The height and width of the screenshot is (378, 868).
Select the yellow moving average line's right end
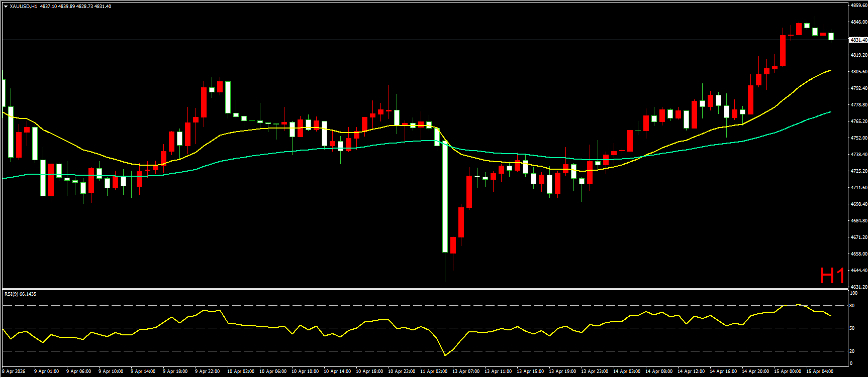point(830,70)
